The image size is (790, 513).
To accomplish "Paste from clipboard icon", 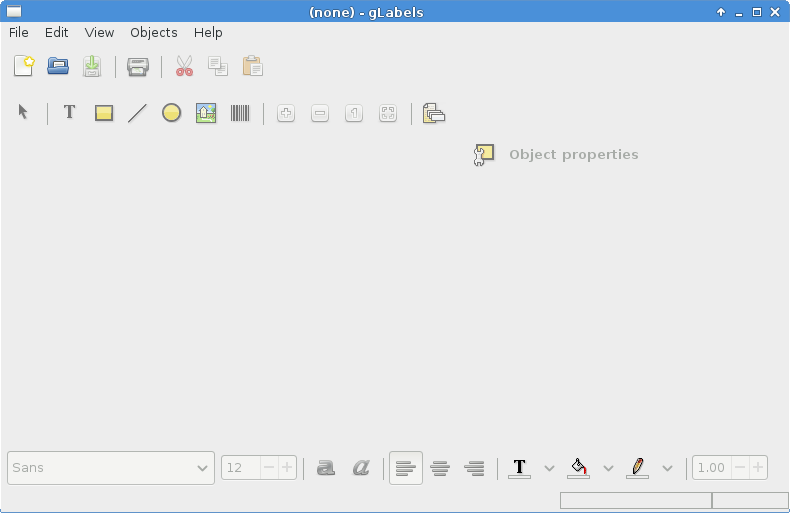I will 252,66.
